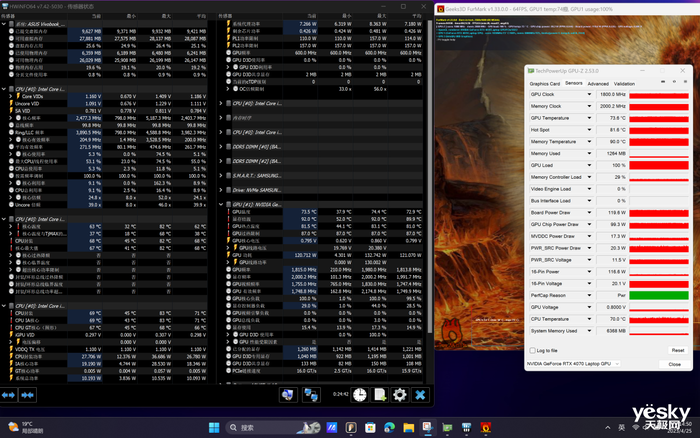Click FurMark window title icon

pos(441,9)
